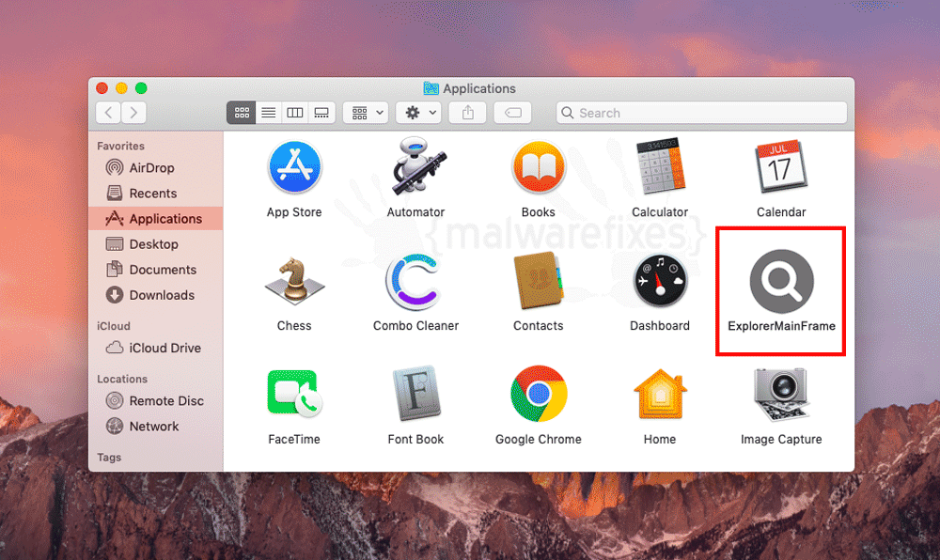Select the Google Chrome app icon
The width and height of the screenshot is (940, 560).
[539, 394]
